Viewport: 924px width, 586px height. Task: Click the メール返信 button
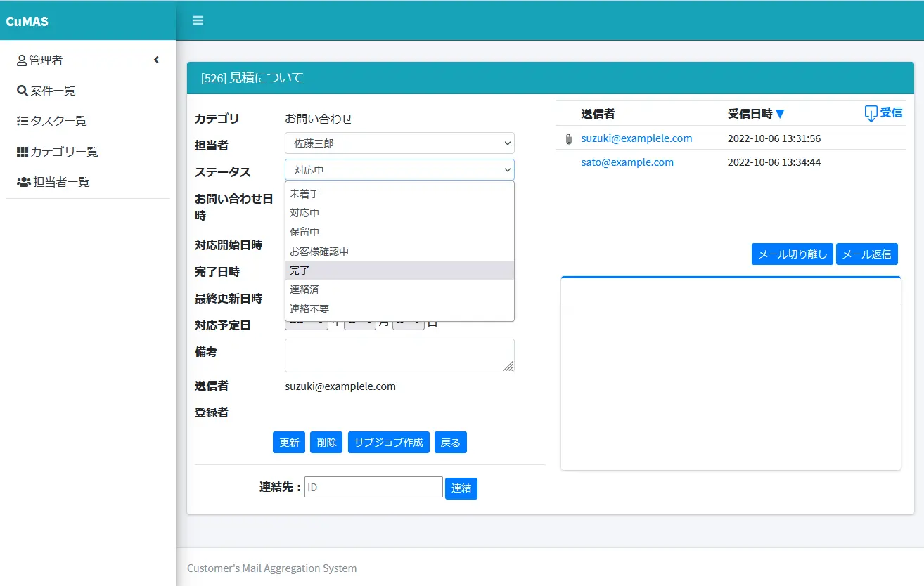pyautogui.click(x=867, y=254)
